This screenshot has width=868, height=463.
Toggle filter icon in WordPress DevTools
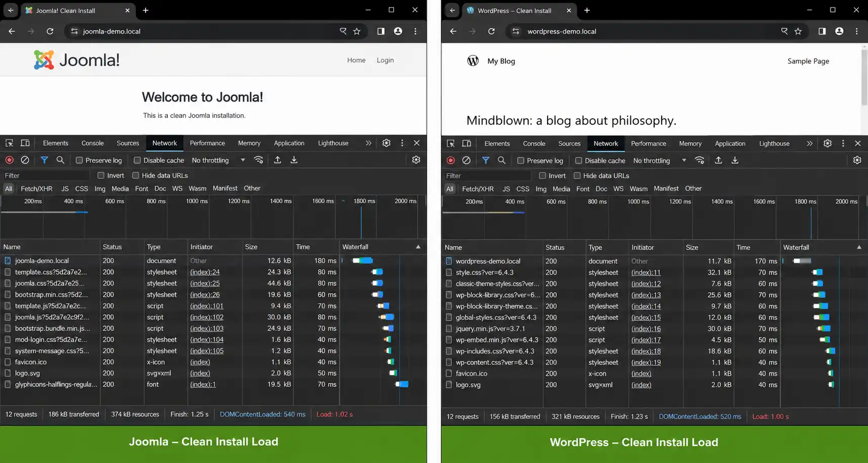point(486,161)
